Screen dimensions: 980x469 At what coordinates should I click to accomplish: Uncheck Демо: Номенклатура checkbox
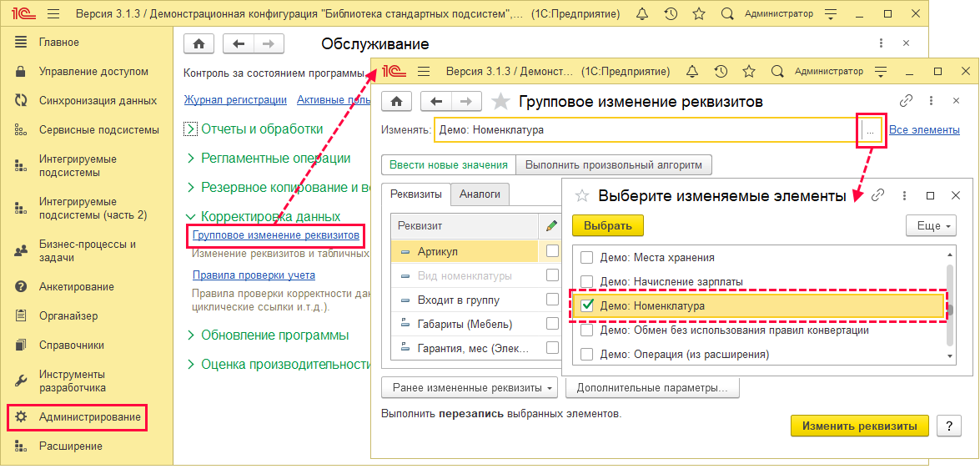(x=587, y=306)
